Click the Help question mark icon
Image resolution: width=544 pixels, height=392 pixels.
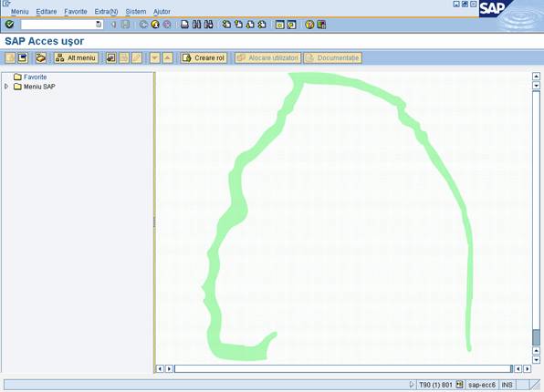click(309, 25)
